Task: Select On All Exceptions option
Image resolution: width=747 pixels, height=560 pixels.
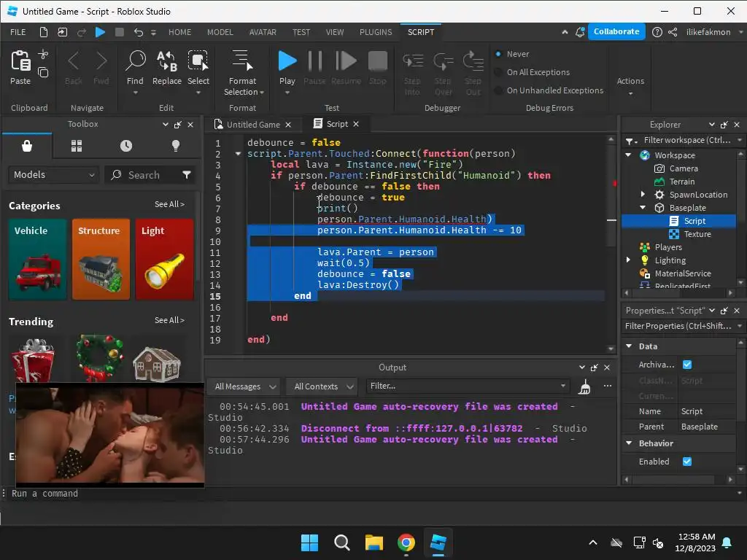Action: click(498, 72)
